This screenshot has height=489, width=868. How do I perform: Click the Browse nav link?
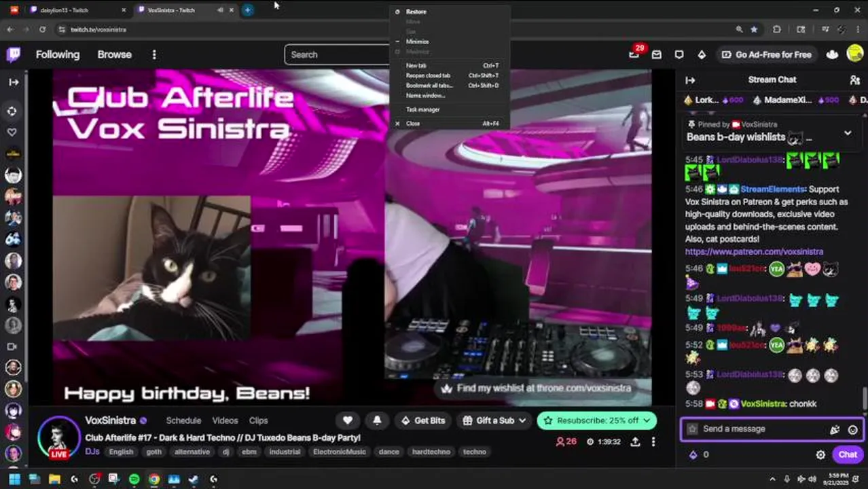114,55
